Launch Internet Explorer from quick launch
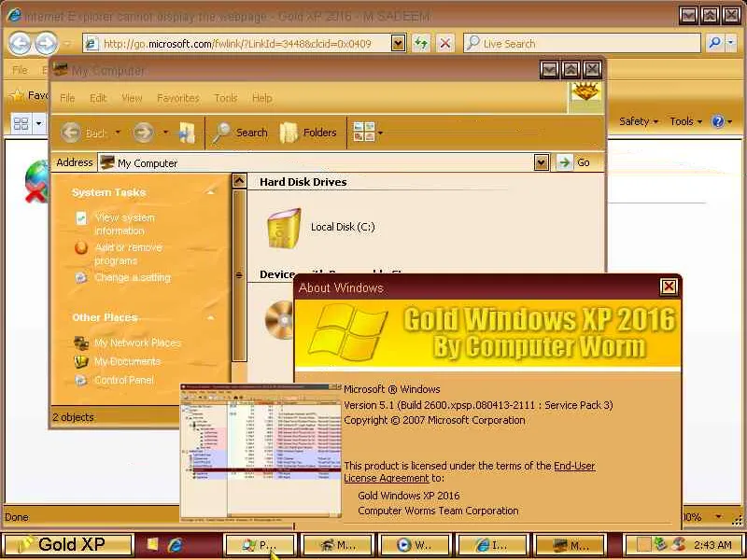The width and height of the screenshot is (747, 560). [176, 544]
